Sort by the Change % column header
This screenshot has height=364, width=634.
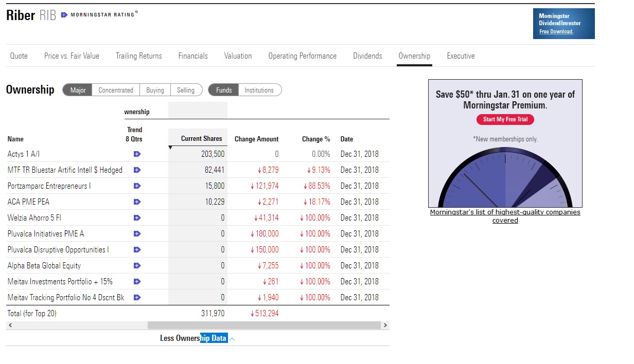point(316,139)
